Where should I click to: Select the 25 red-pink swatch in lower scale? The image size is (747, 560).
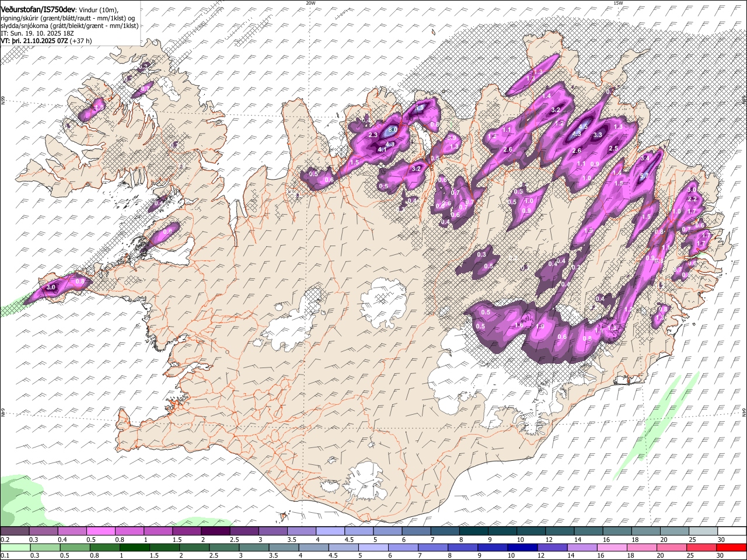[x=702, y=548]
